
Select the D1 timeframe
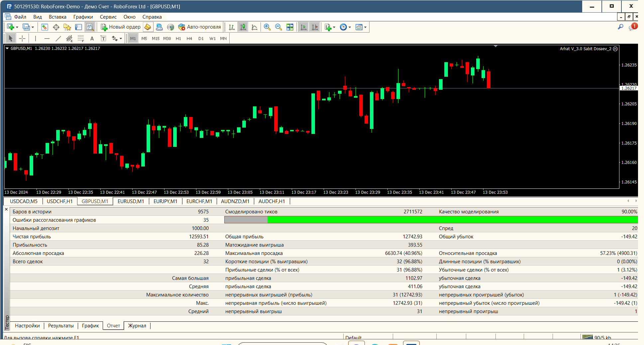click(x=201, y=39)
